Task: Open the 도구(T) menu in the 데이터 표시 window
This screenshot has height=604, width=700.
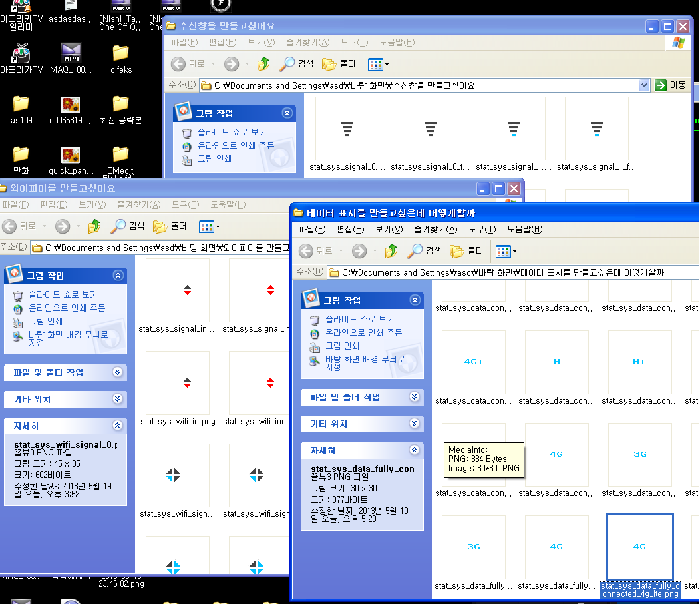Action: [482, 230]
